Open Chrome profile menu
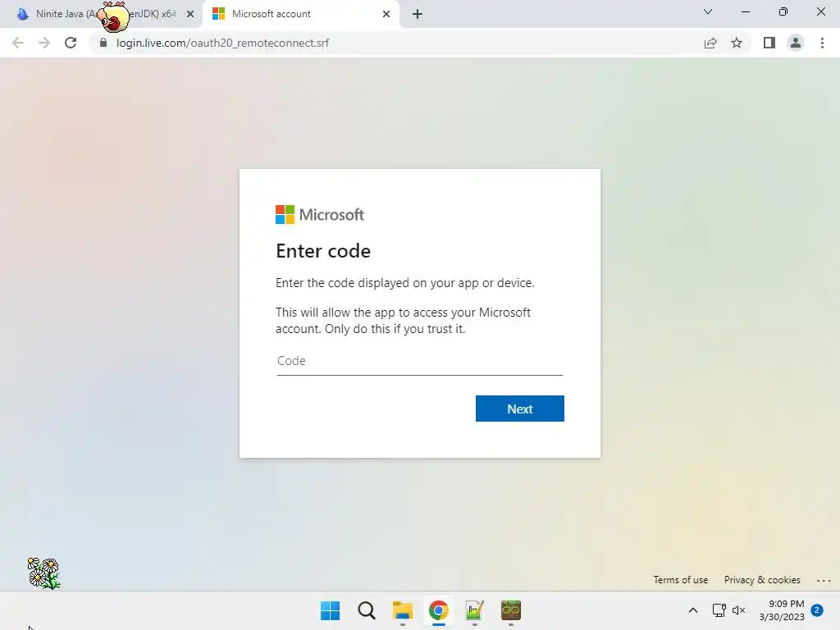This screenshot has height=630, width=840. (x=796, y=43)
